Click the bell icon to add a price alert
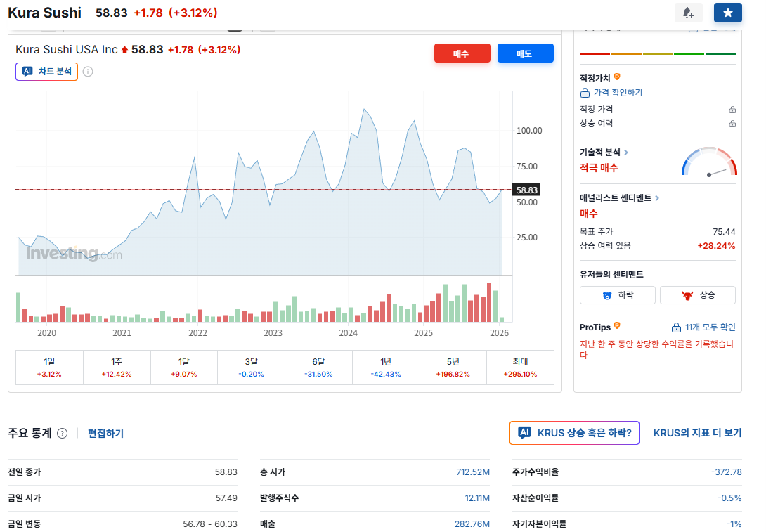This screenshot has width=766, height=532. 688,13
